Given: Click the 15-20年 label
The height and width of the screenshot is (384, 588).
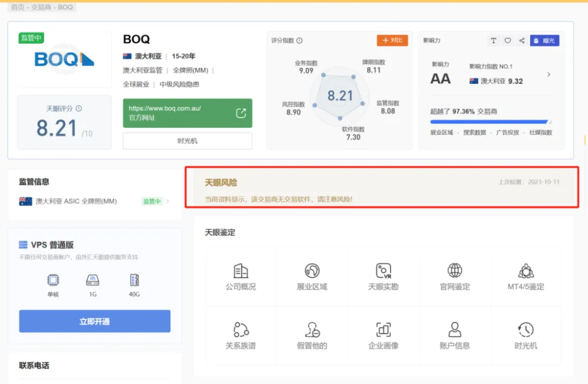Looking at the screenshot, I should pos(183,56).
